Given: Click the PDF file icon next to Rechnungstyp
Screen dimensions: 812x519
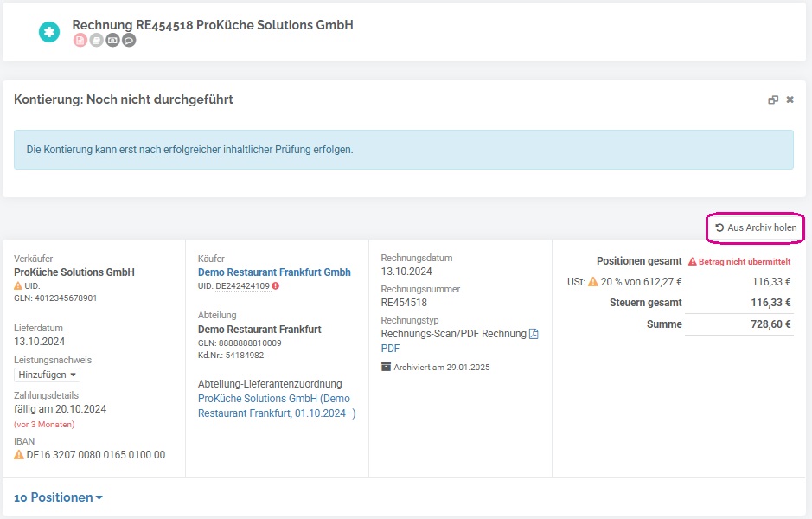Looking at the screenshot, I should 534,334.
